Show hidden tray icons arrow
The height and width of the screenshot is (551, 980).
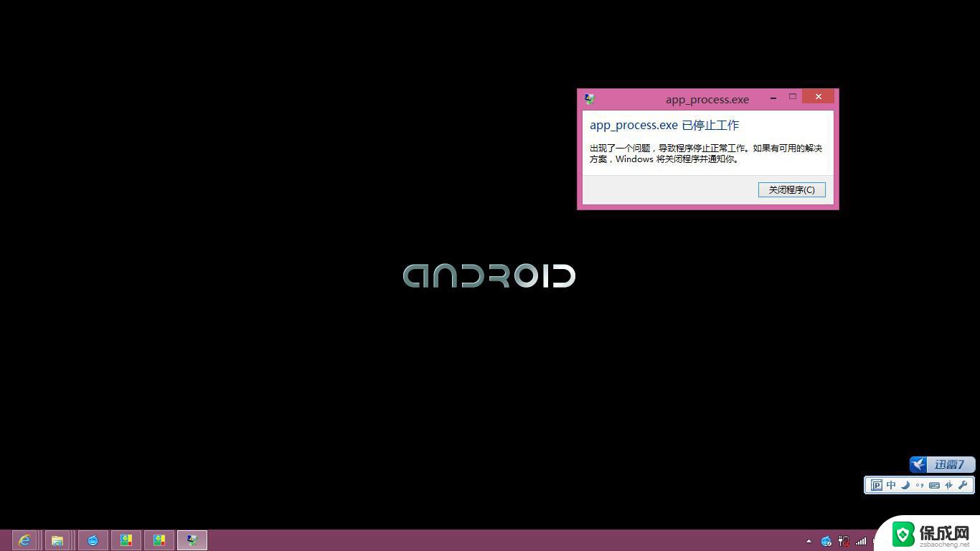(x=809, y=542)
